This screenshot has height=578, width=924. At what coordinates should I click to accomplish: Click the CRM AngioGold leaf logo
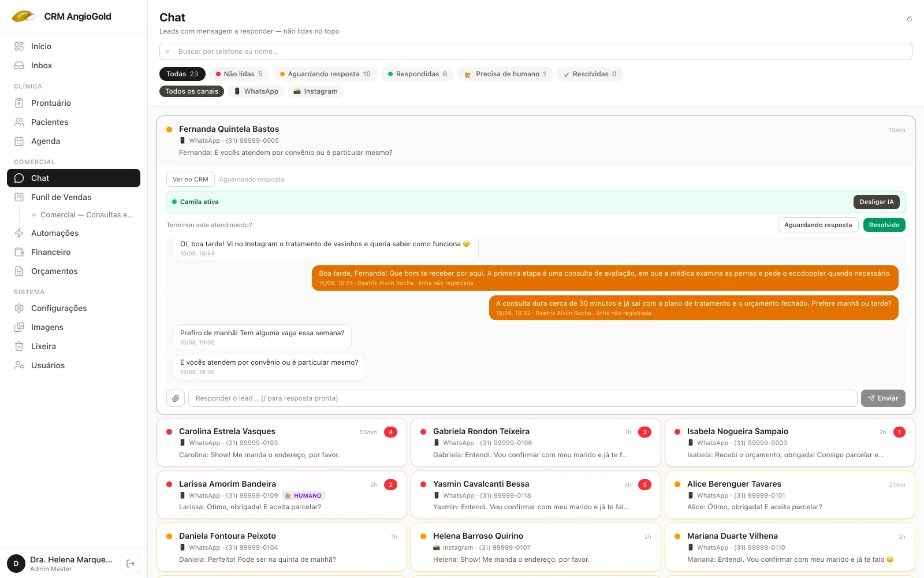[x=24, y=16]
